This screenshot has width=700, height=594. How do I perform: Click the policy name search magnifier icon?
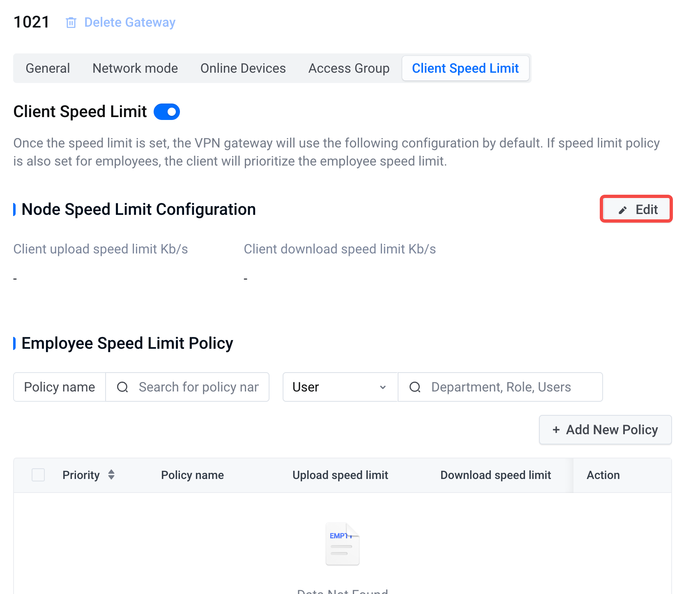[122, 387]
